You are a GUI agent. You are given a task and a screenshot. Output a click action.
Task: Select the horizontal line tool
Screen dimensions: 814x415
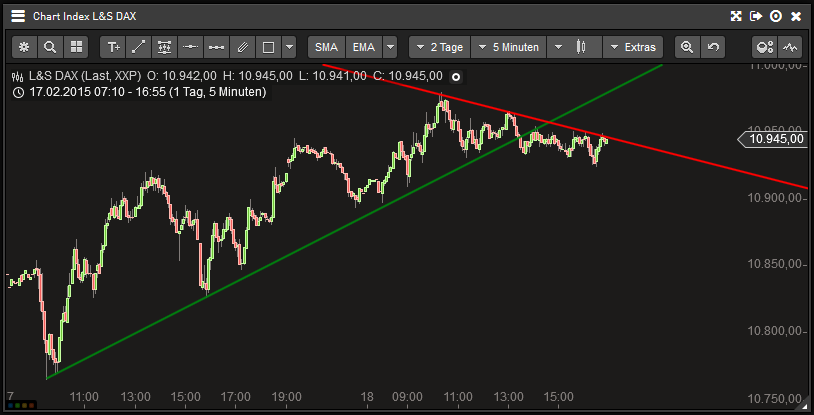(x=191, y=47)
